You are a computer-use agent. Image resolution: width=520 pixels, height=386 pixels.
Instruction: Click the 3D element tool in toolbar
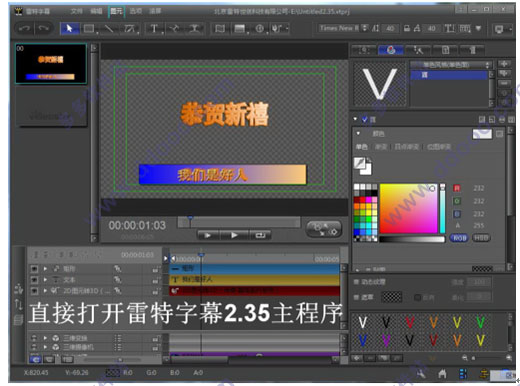point(277,29)
